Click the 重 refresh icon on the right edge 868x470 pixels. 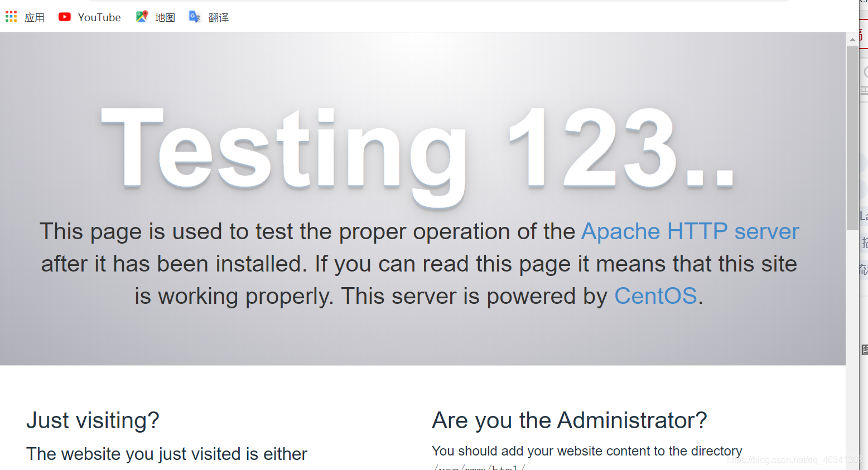click(x=865, y=90)
